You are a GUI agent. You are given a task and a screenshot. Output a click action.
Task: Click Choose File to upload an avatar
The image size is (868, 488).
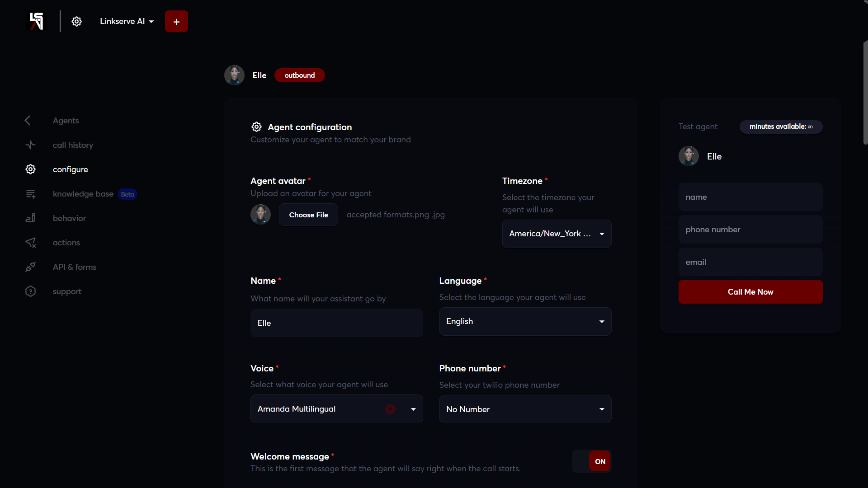[309, 215]
